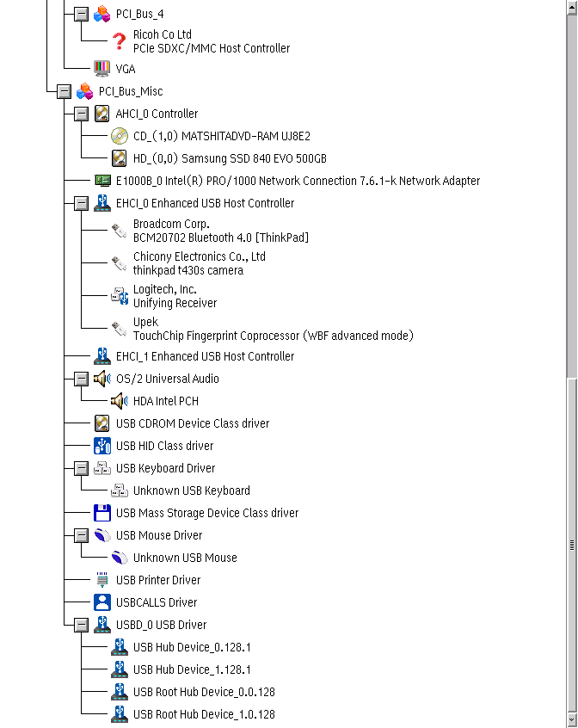Click the VGA monitor icon
578x728 pixels.
[x=102, y=69]
